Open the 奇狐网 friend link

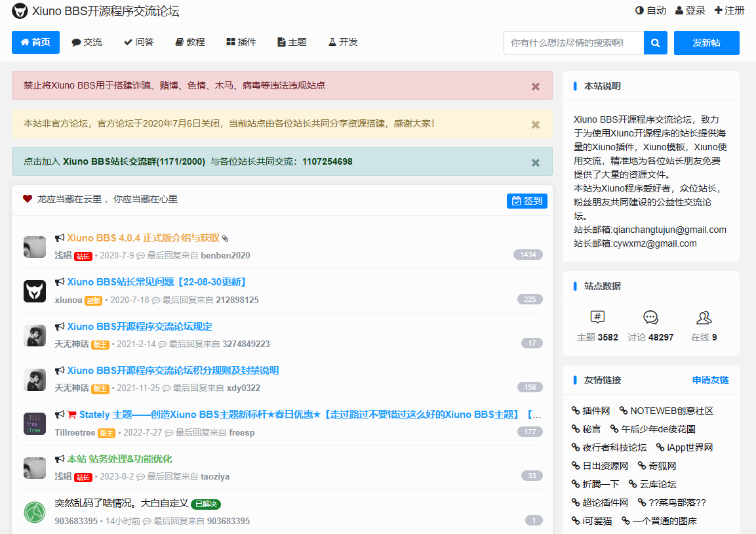(x=657, y=466)
